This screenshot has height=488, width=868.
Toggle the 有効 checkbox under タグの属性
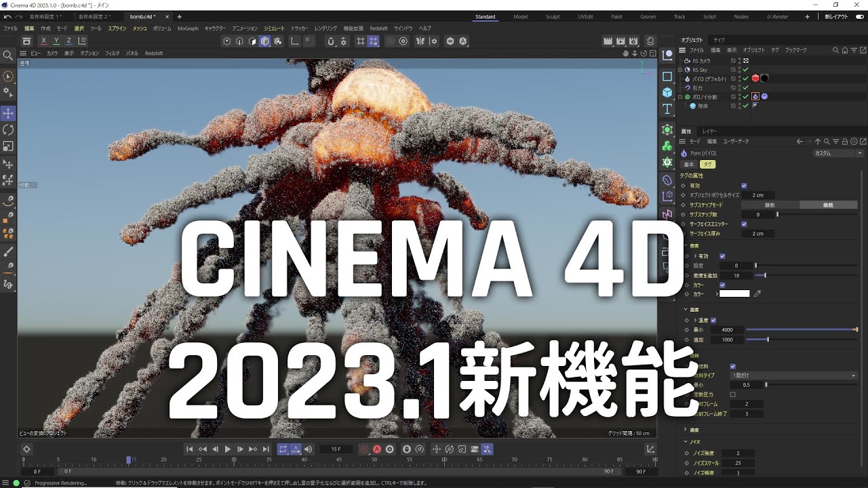click(x=744, y=185)
